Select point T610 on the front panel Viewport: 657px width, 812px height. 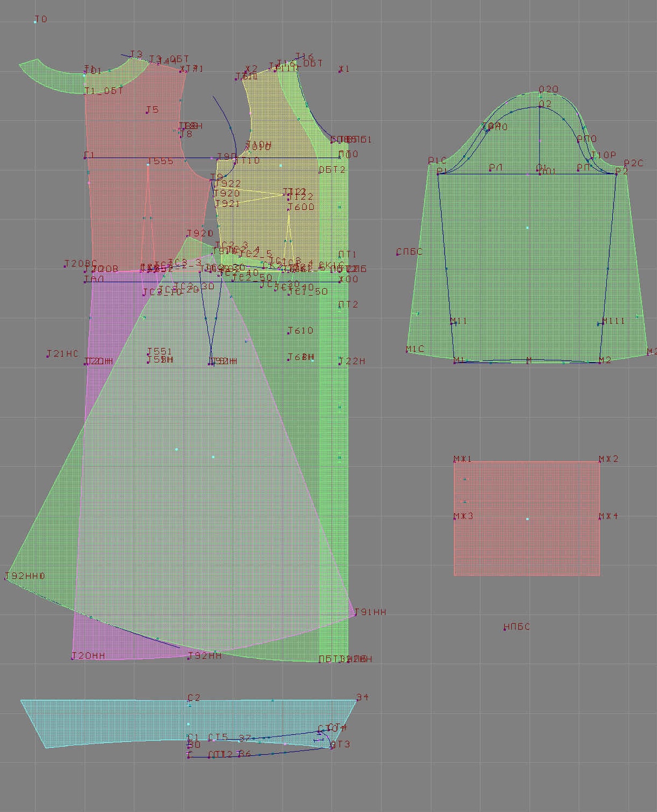(289, 333)
